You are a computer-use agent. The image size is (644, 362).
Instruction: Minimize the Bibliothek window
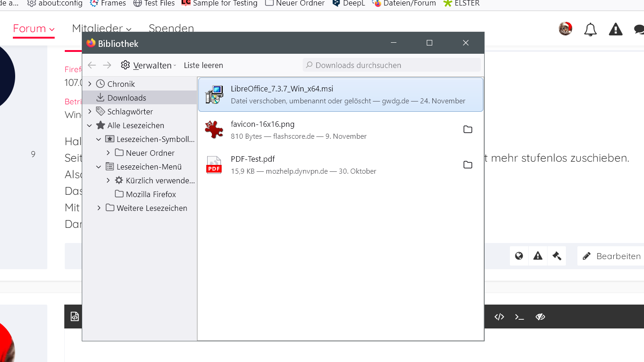[x=394, y=43]
